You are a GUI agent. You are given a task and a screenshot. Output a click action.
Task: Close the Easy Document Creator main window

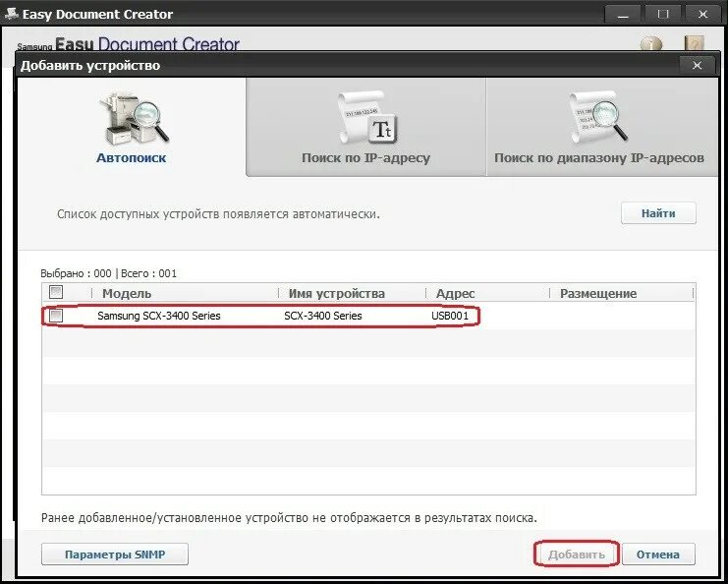coord(702,15)
